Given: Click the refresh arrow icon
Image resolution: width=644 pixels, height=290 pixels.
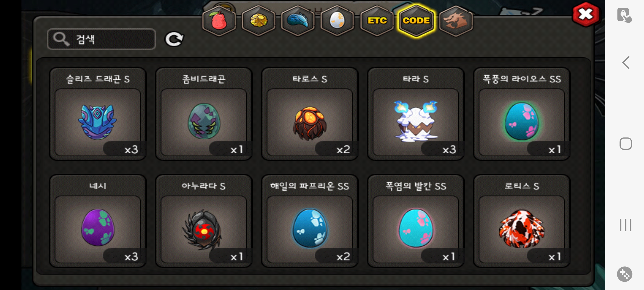Looking at the screenshot, I should (174, 39).
